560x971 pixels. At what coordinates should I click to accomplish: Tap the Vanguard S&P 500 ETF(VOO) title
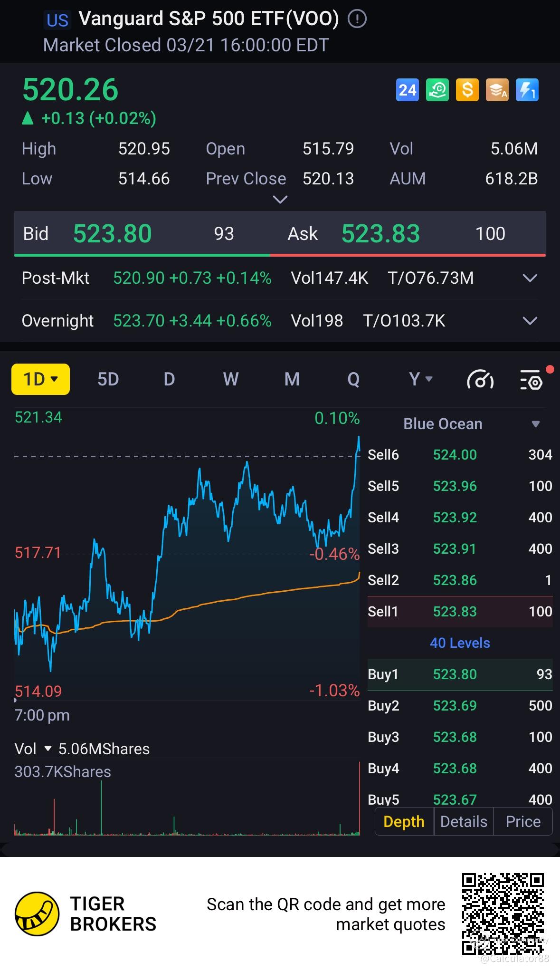[x=209, y=19]
